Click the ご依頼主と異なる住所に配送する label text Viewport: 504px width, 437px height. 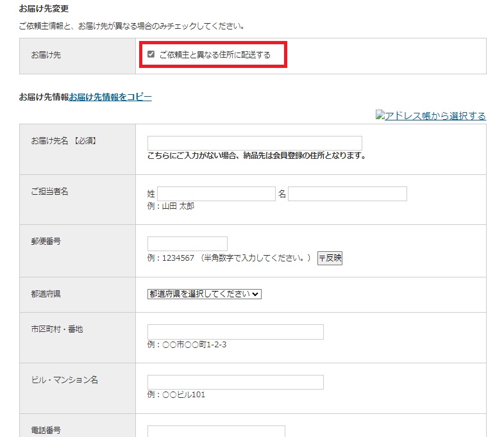[215, 55]
